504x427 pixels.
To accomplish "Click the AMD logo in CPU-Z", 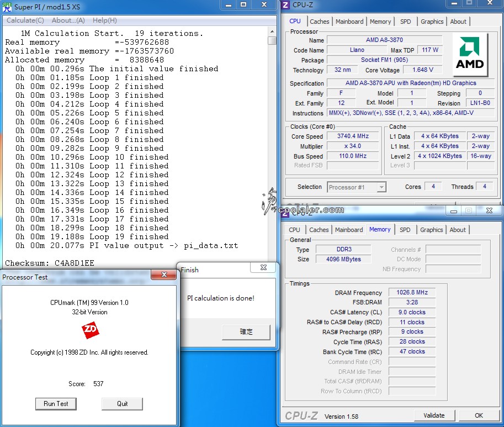I will tap(470, 54).
